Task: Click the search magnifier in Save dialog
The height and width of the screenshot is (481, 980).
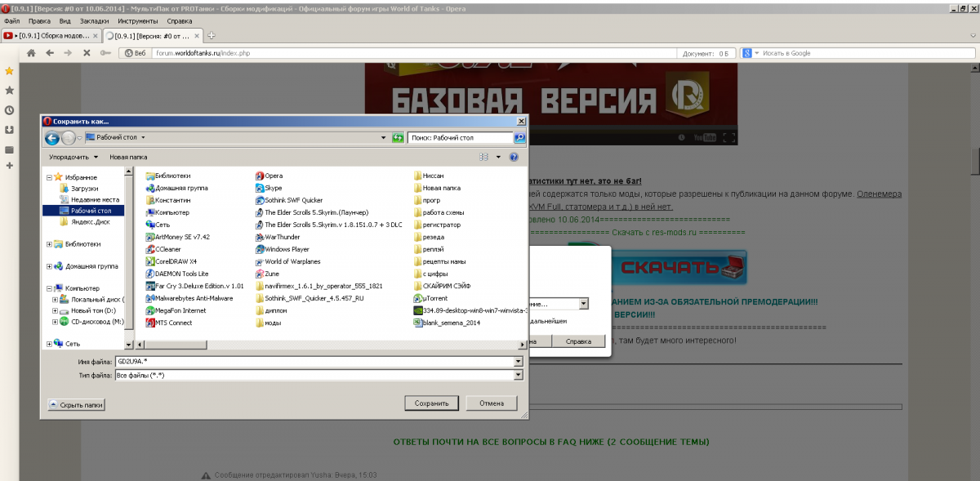Action: pos(519,138)
